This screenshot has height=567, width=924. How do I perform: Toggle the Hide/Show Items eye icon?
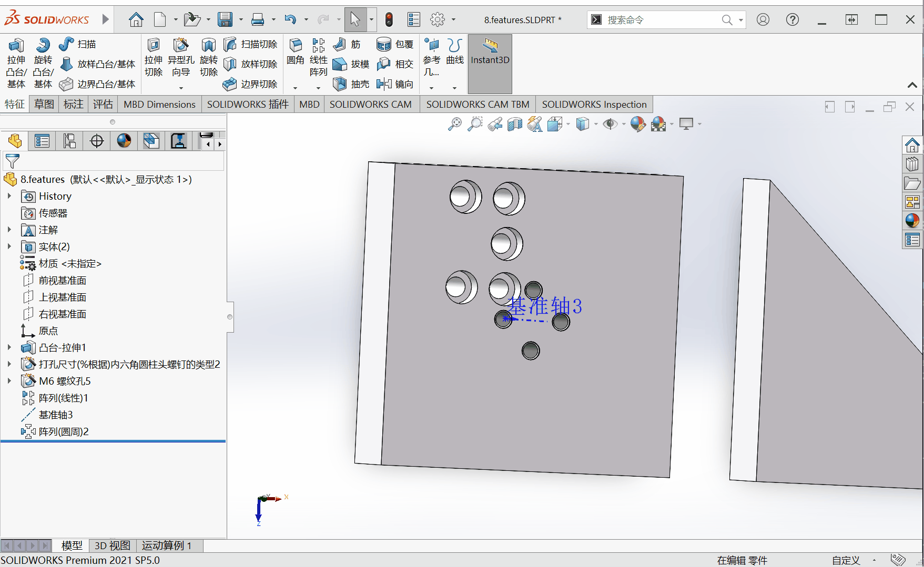coord(610,124)
